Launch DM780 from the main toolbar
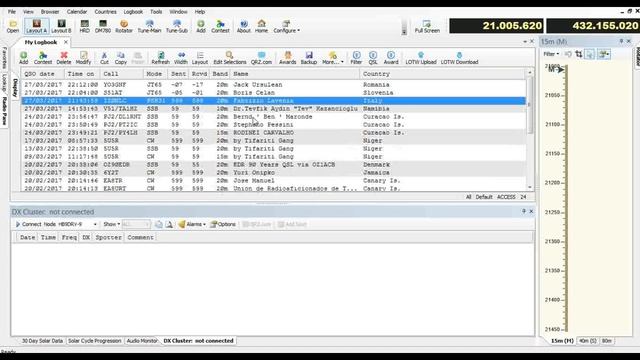The image size is (640, 360). pyautogui.click(x=102, y=27)
